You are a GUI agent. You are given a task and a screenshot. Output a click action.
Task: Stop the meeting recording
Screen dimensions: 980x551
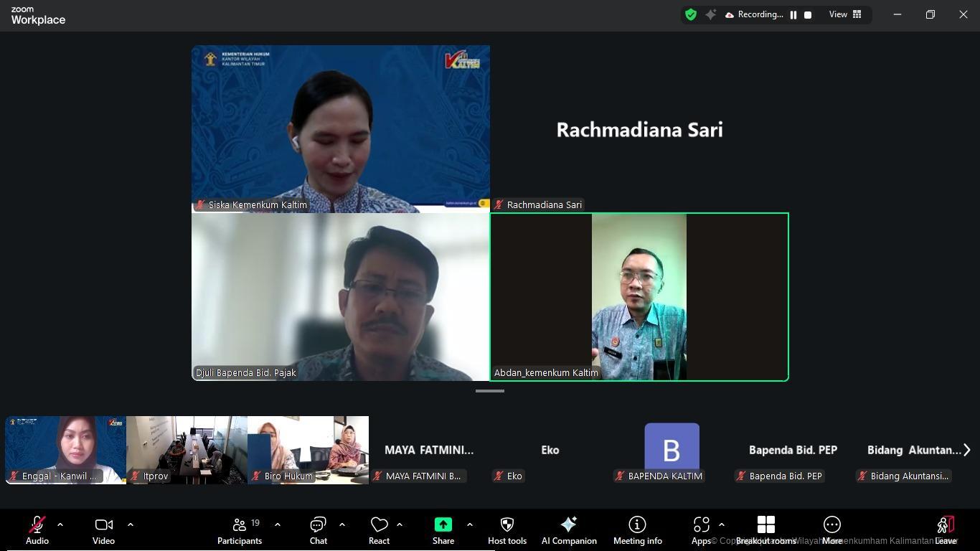(x=808, y=14)
